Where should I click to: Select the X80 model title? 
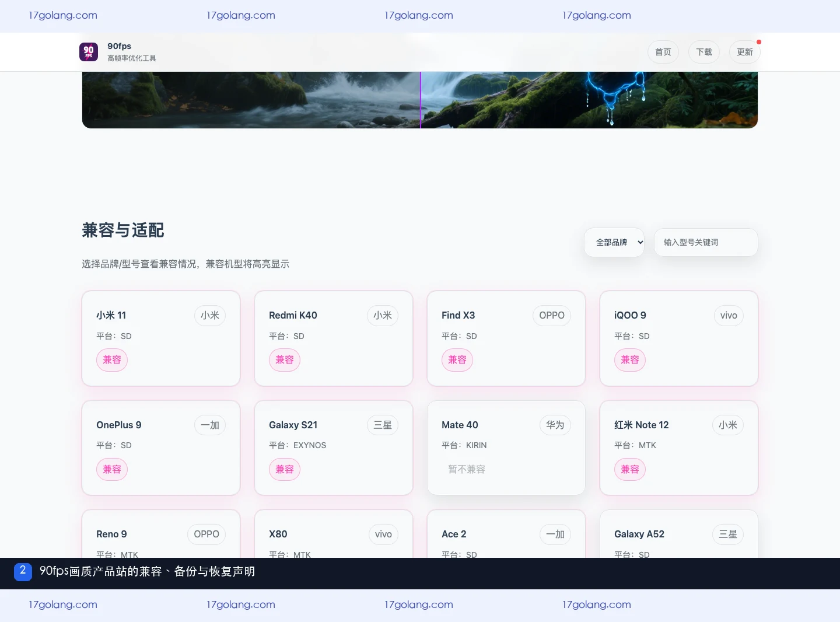click(278, 534)
